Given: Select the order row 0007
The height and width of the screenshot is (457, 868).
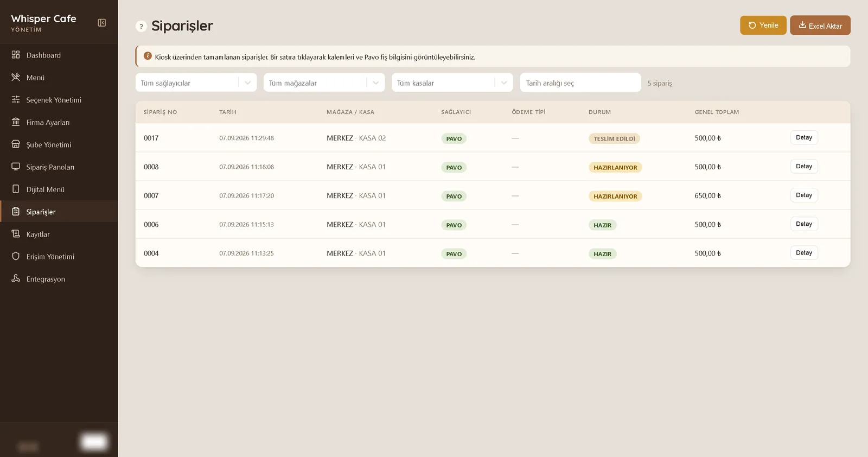Looking at the screenshot, I should 493,195.
